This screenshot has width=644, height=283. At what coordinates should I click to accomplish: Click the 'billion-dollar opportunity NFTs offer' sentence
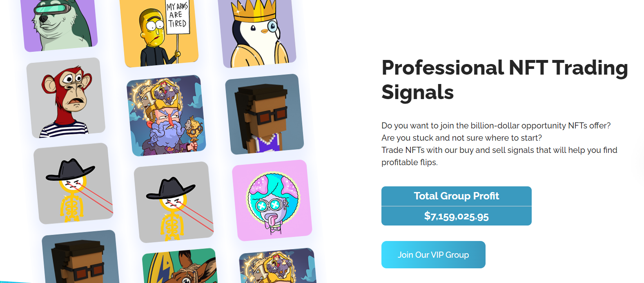496,126
